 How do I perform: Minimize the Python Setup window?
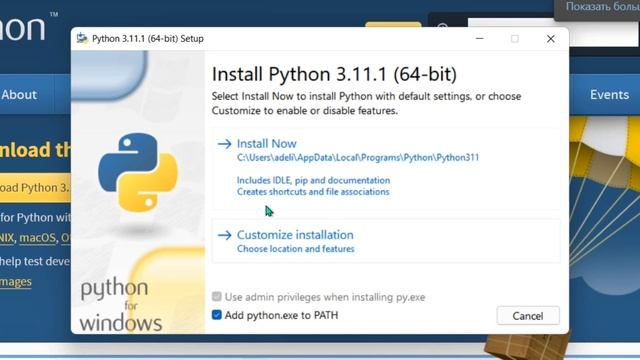point(480,39)
